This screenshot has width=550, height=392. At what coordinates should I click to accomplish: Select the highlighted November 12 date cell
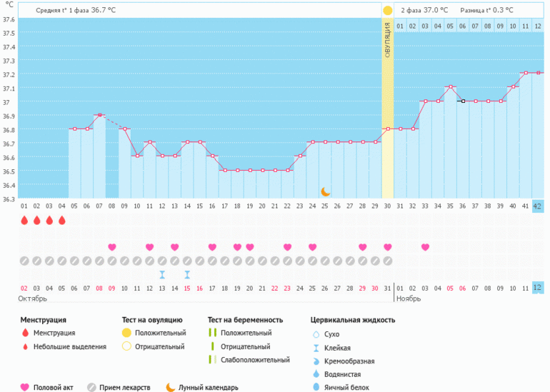(538, 287)
